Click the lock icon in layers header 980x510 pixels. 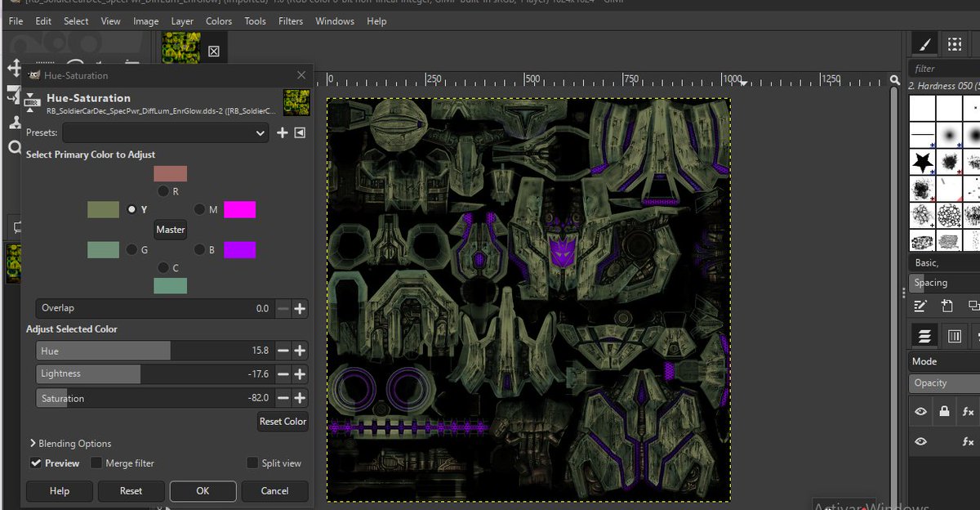944,411
